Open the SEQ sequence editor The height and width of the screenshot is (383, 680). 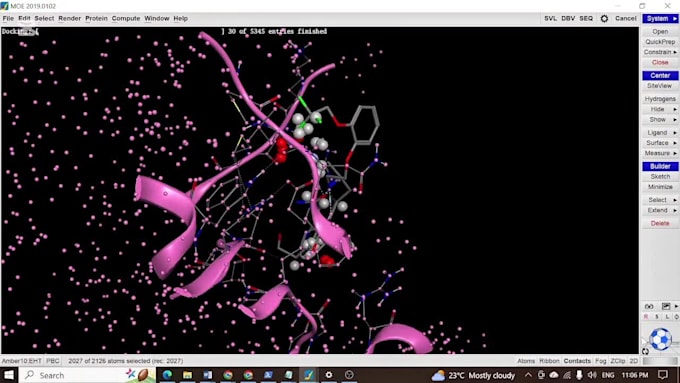586,18
